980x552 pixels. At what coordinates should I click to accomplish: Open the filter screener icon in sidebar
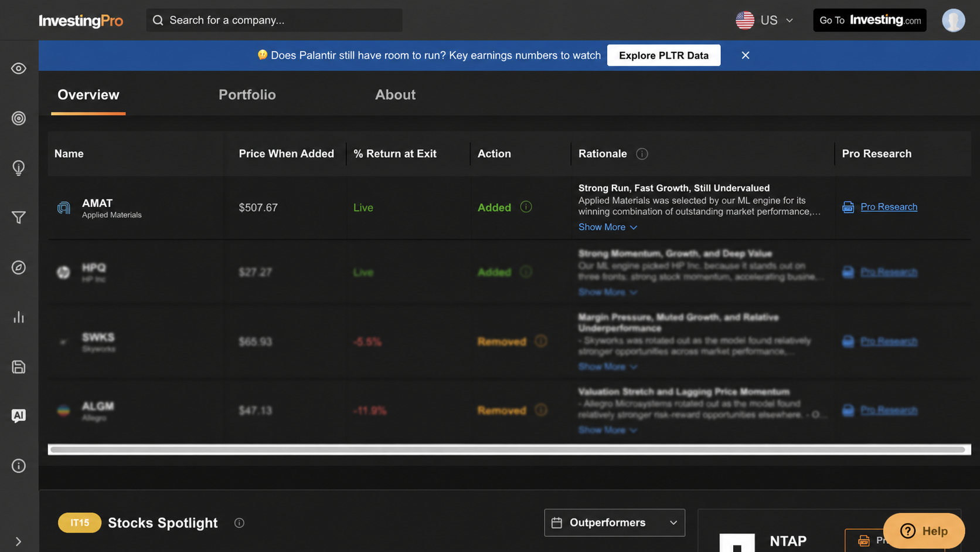(x=19, y=218)
